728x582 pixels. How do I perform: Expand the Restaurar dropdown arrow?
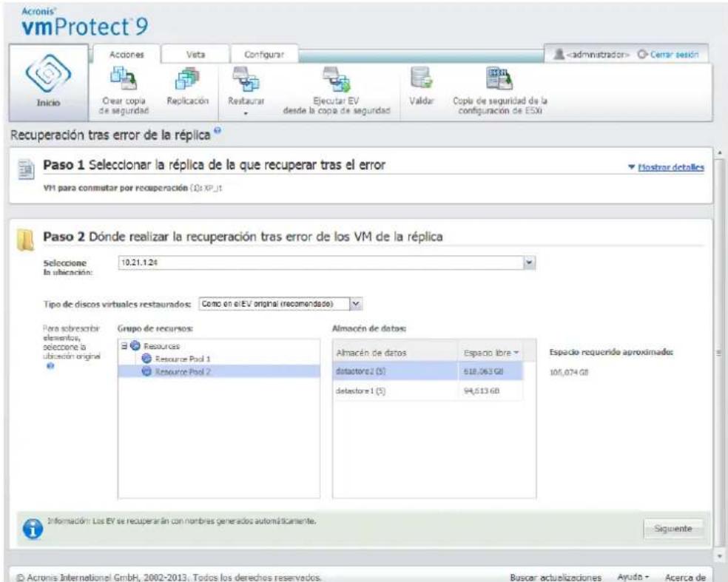tap(246, 113)
